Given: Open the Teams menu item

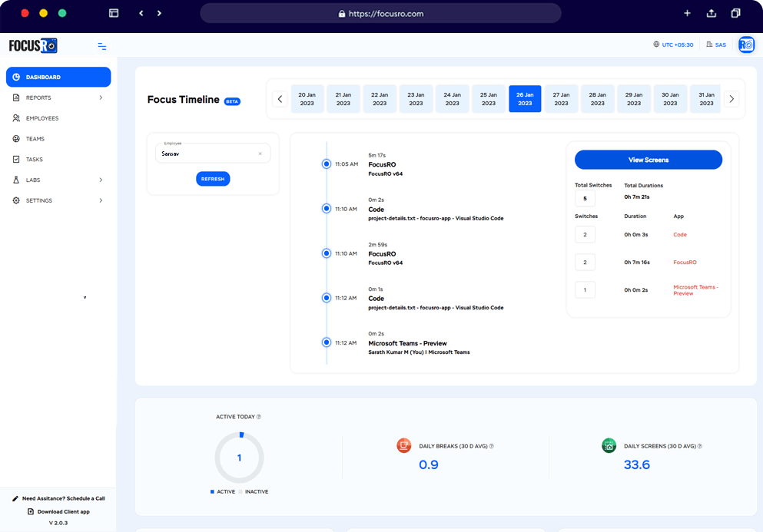Looking at the screenshot, I should click(x=58, y=139).
